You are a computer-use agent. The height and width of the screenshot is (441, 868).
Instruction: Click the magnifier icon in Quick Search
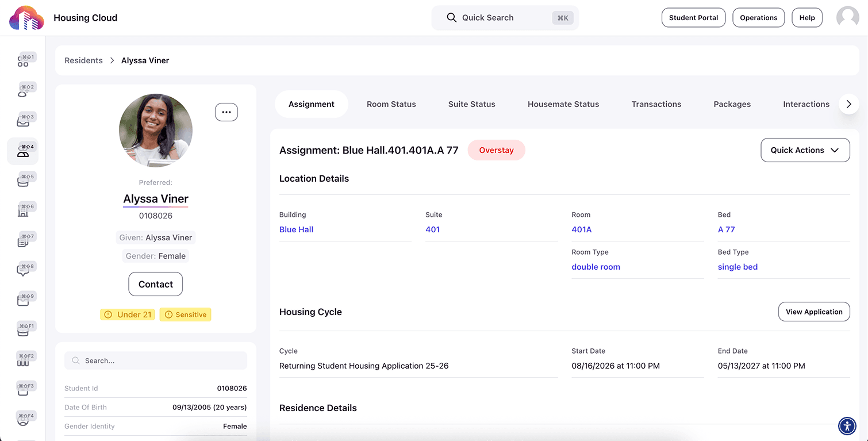[452, 18]
